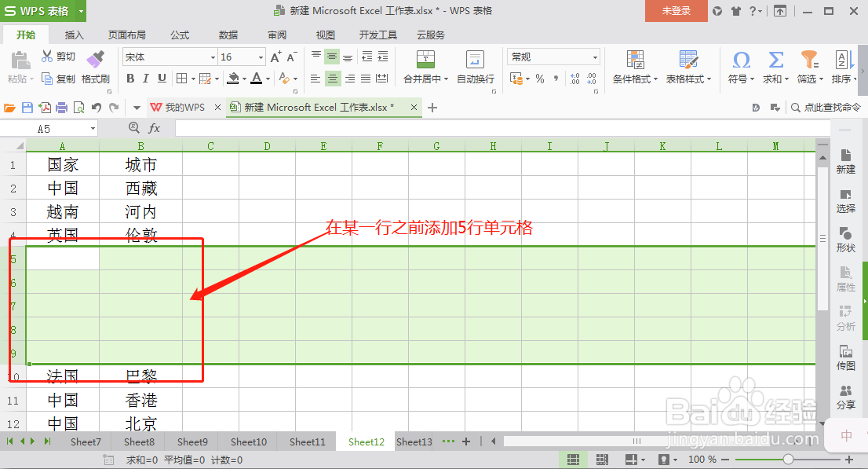Click the fill color paint bucket icon

233,79
